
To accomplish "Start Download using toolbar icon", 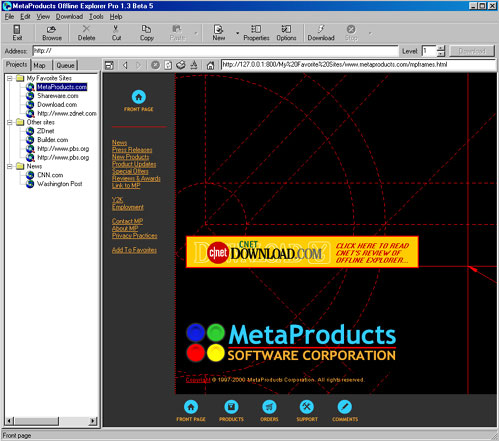I will click(x=321, y=33).
